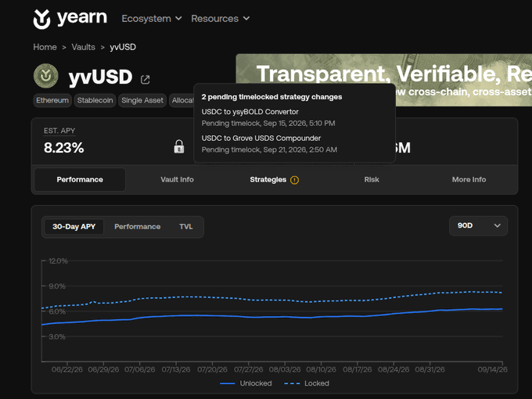Go to the Vaults breadcrumb
Viewport: 532px width, 399px height.
[83, 47]
